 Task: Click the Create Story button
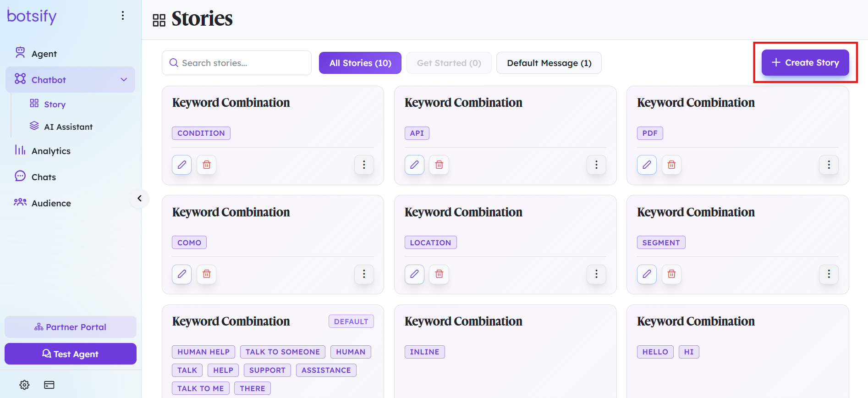click(x=805, y=62)
